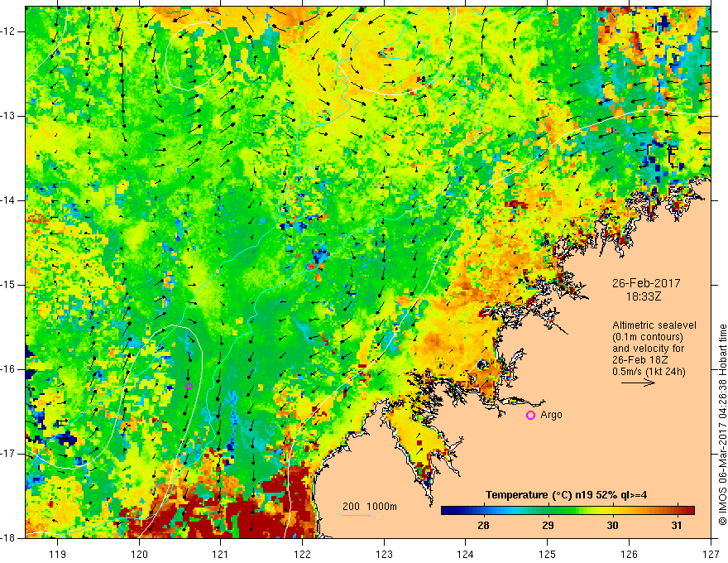Click latitude axis label -18

pyautogui.click(x=9, y=538)
